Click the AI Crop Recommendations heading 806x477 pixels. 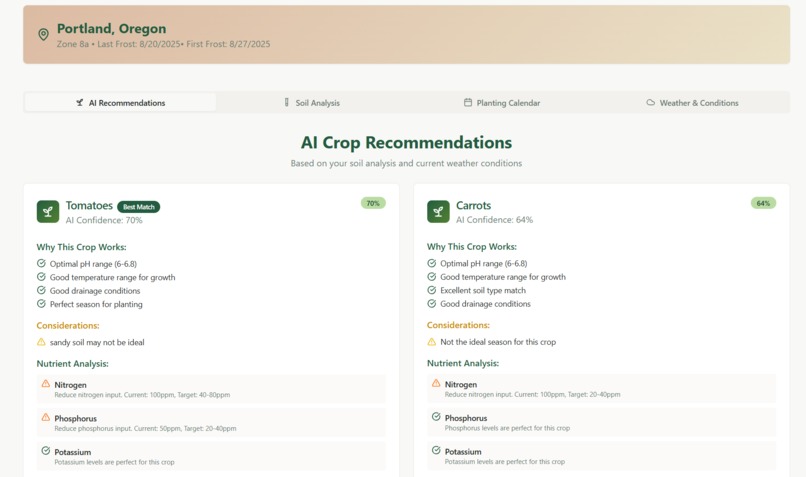tap(406, 142)
